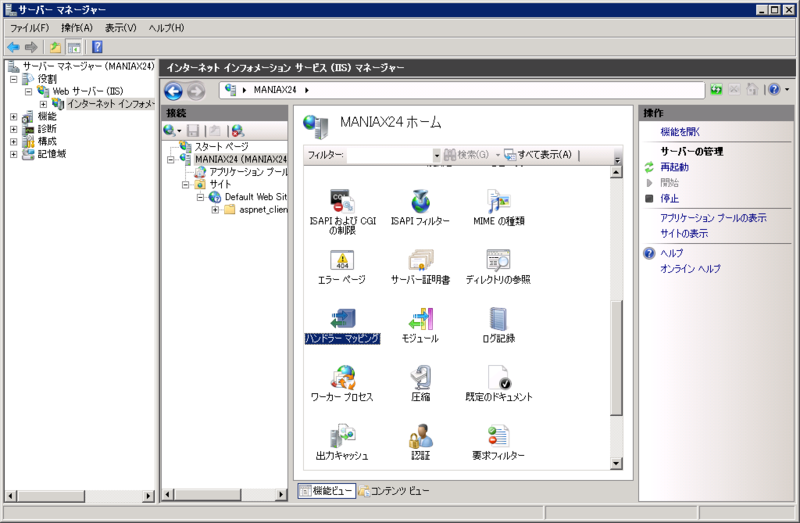Image resolution: width=800 pixels, height=523 pixels.
Task: Open the 出力キャッシュ feature
Action: [x=342, y=442]
